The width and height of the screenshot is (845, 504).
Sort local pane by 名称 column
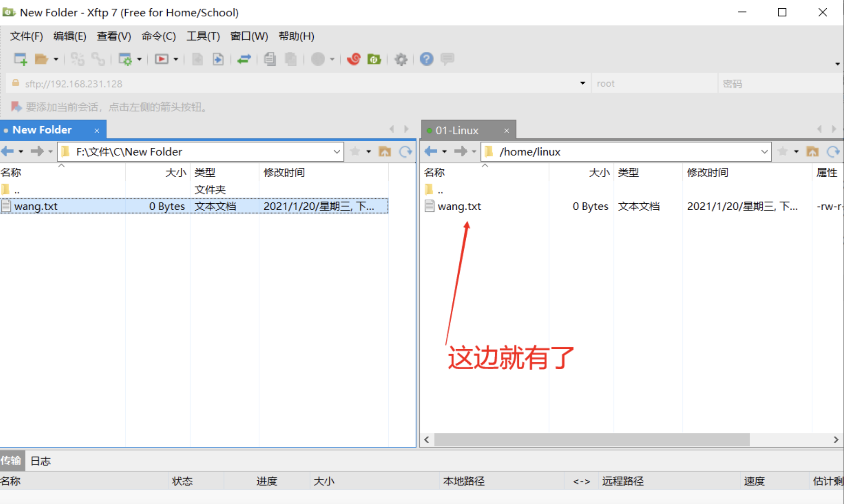pyautogui.click(x=62, y=172)
